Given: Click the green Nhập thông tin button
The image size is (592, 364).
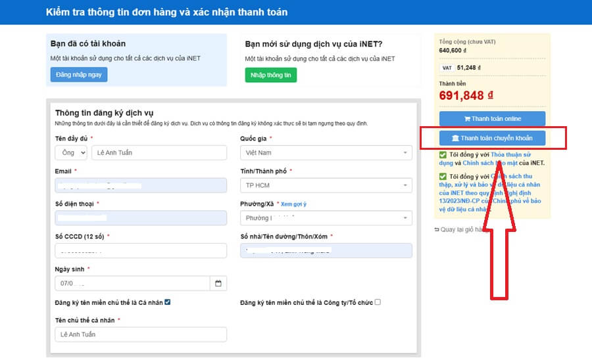Looking at the screenshot, I should click(x=271, y=75).
